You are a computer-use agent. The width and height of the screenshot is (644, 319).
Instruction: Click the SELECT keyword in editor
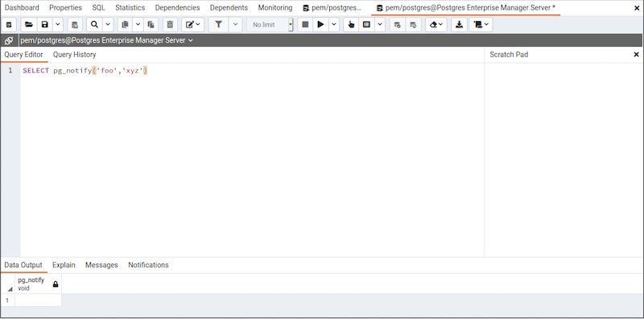[35, 71]
